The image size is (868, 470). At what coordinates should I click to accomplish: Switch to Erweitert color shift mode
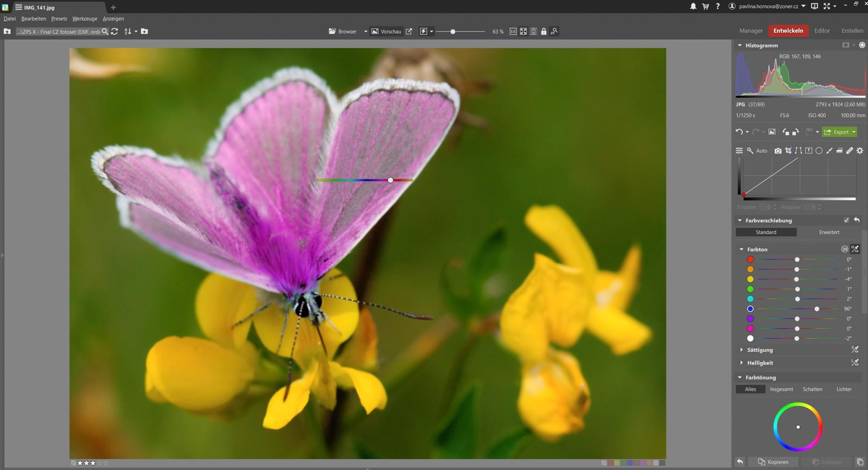click(x=829, y=232)
